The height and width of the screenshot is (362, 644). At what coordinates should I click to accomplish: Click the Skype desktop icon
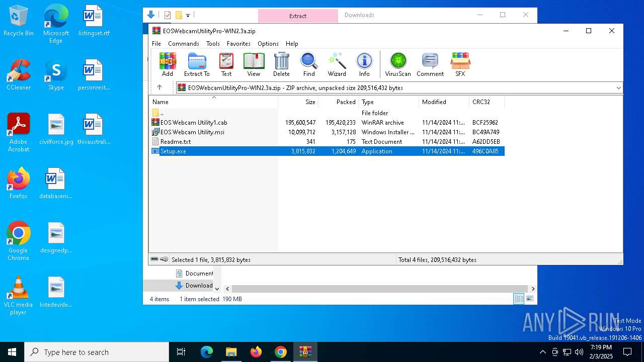point(56,75)
